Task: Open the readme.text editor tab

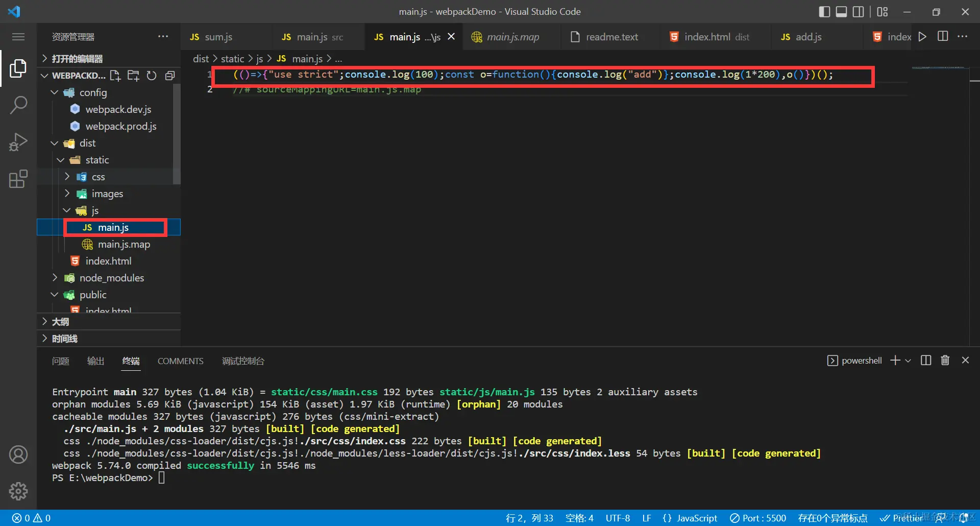Action: tap(610, 37)
